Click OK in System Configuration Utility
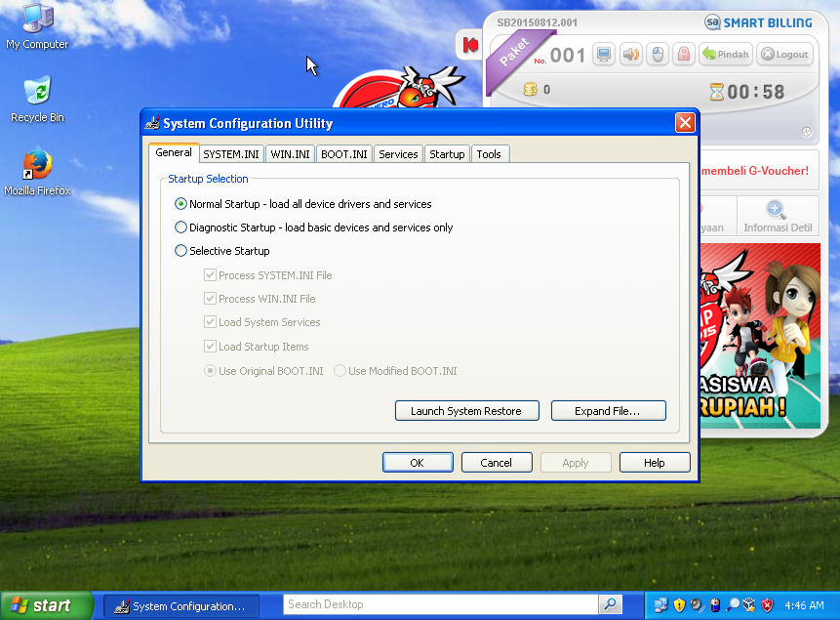 [418, 463]
